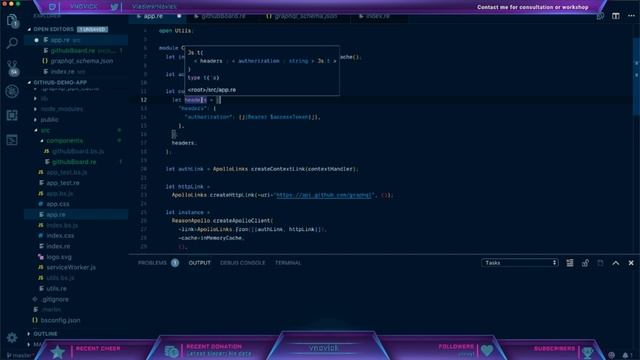640x360 pixels.
Task: Open index.css in the file tree
Action: point(60,236)
